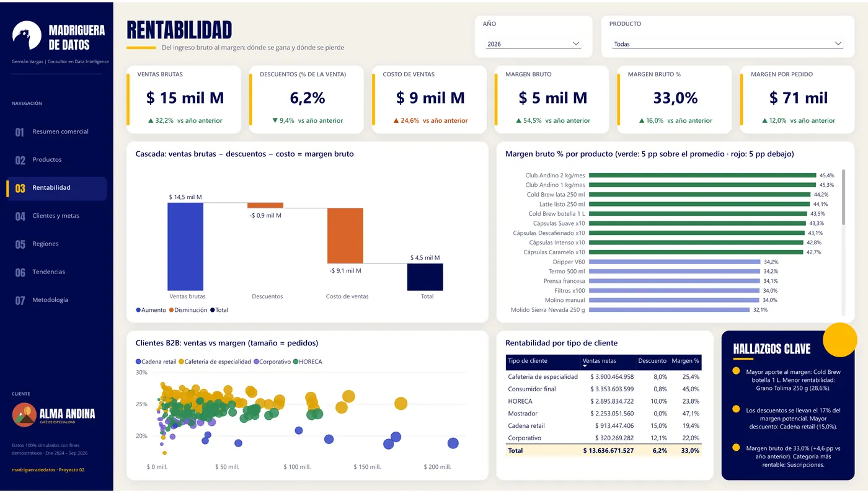Viewport: 868px width, 493px height.
Task: Go to 01 Resumen comercial page
Action: [56, 131]
